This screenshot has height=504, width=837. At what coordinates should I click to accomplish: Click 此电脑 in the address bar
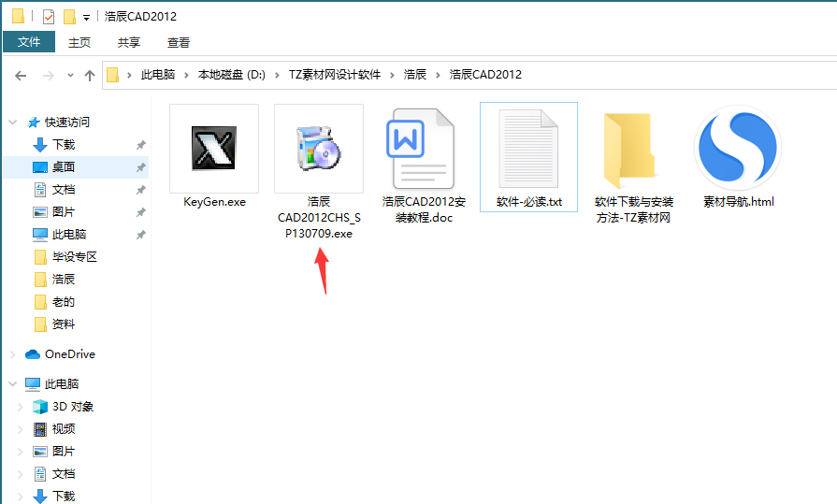[x=158, y=75]
